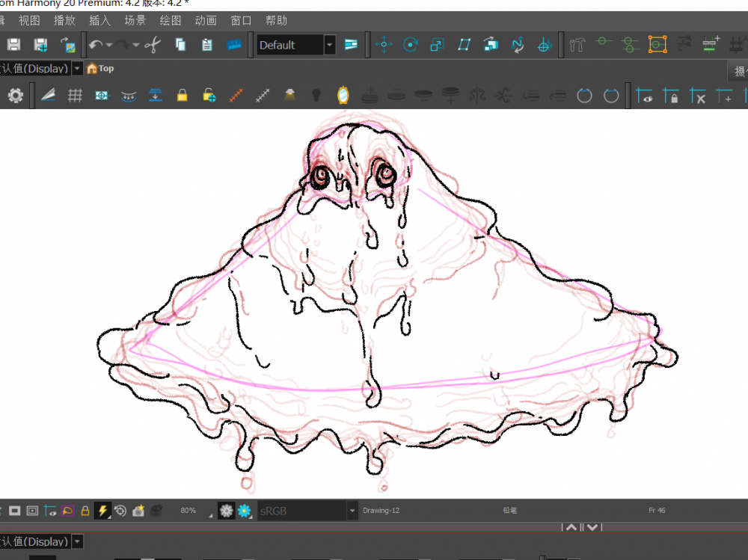Toggle guide visibility eye icon
Screen dimensions: 748x560
(644, 96)
